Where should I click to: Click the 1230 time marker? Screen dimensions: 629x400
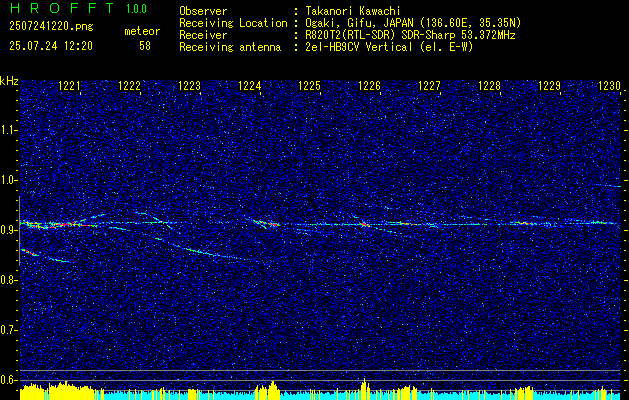coord(609,86)
